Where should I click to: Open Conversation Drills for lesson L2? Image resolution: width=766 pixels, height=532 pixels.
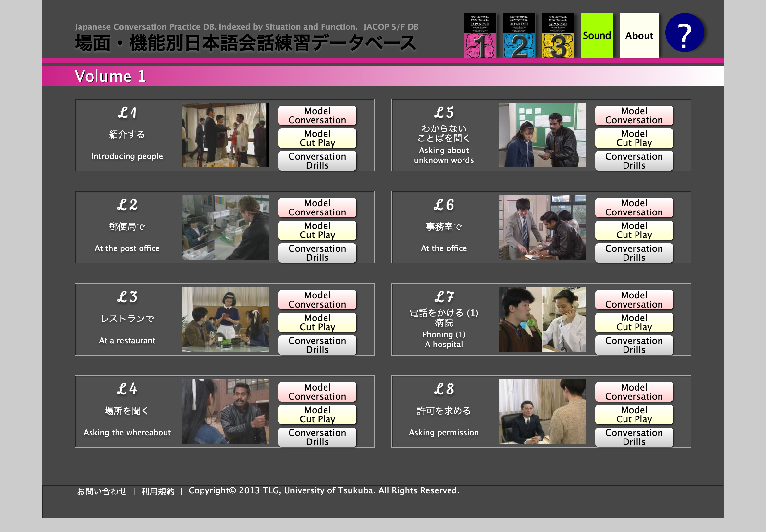(x=317, y=253)
